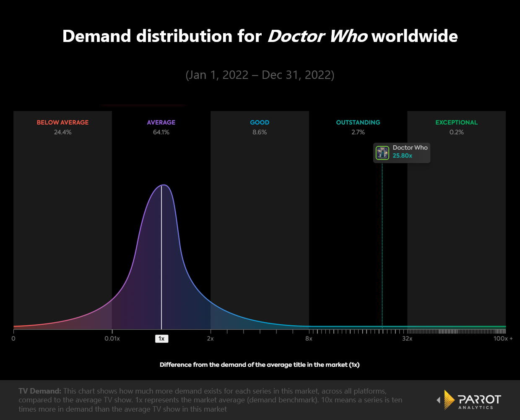This screenshot has width=520, height=420.
Task: Click the Doctor Who poster thumbnail
Action: coord(382,153)
